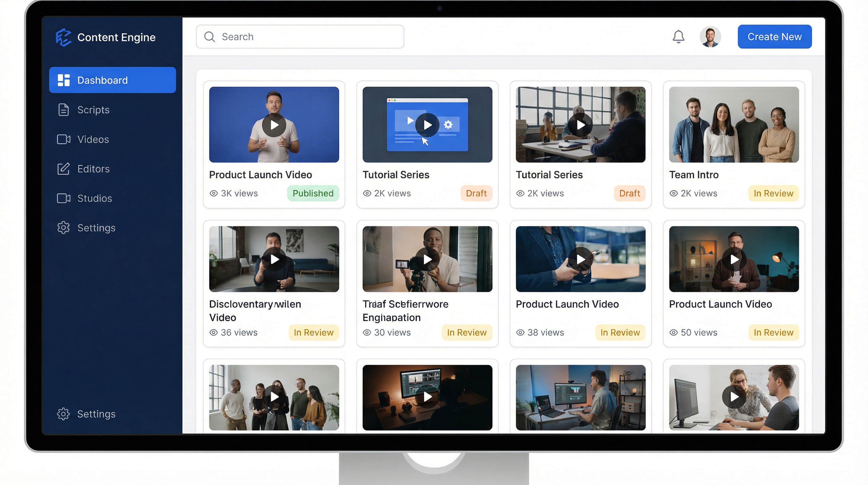Open the notification bell
This screenshot has width=868, height=485.
(679, 36)
